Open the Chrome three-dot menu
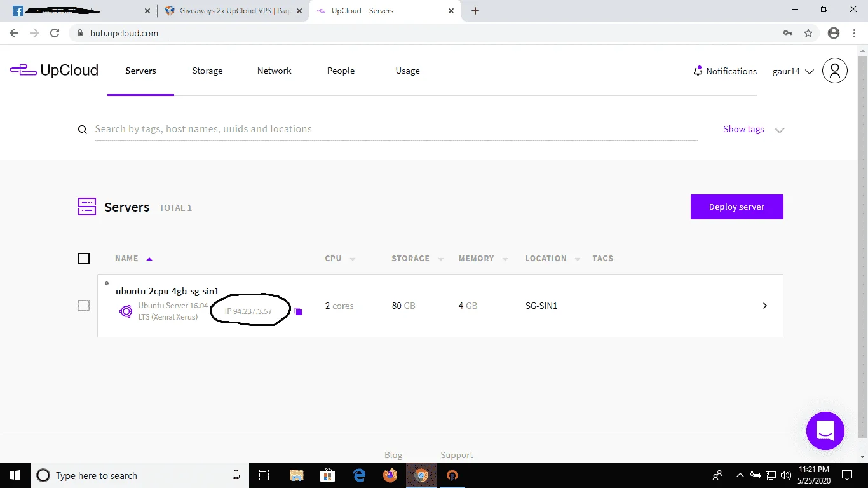 (x=854, y=33)
